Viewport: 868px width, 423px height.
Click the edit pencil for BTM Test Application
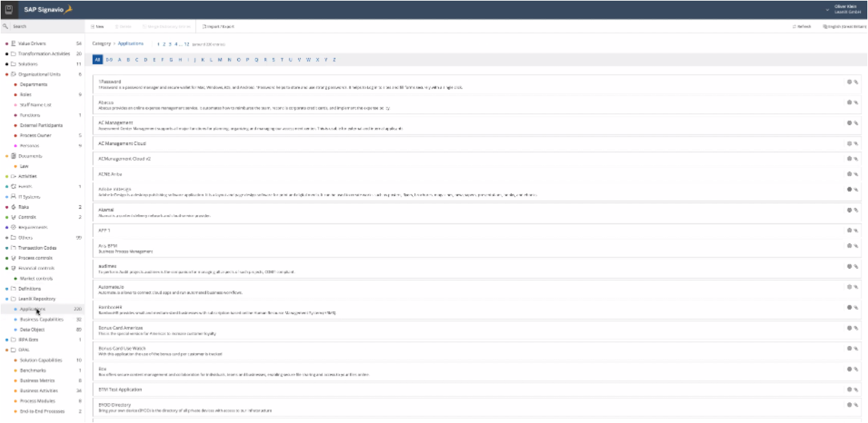[856, 390]
